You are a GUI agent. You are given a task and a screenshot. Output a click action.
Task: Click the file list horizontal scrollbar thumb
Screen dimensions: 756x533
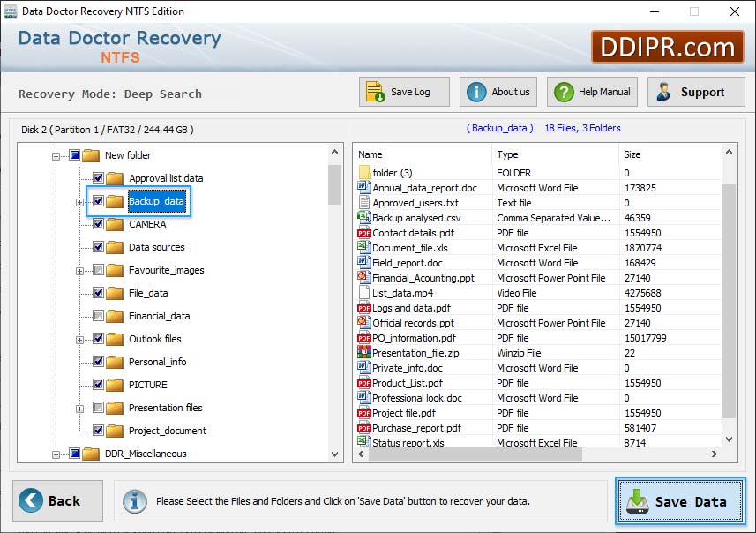(475, 454)
